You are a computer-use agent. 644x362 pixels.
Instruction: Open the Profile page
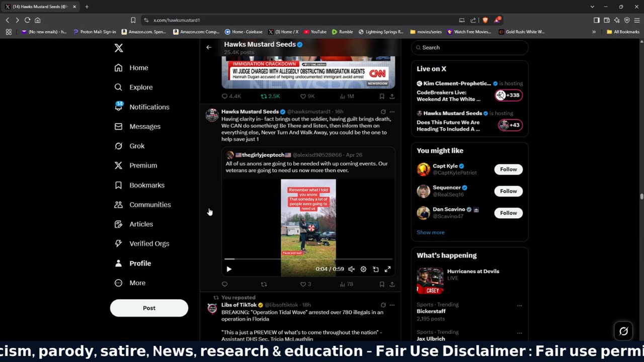click(132, 263)
